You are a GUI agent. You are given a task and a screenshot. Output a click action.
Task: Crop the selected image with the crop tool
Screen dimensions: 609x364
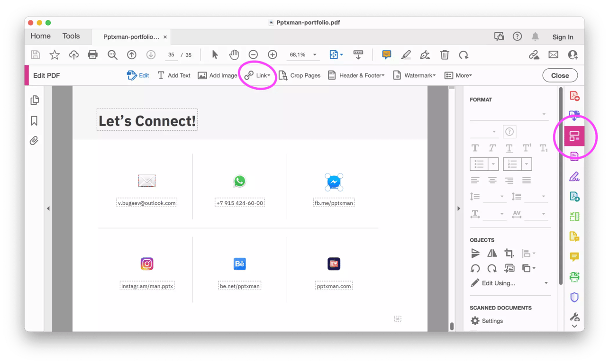(509, 254)
